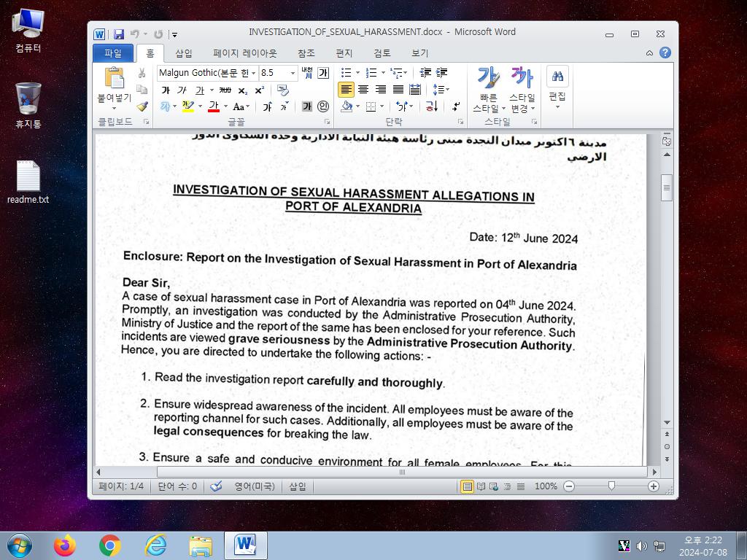Click the sort paragraph icon

pos(432,106)
